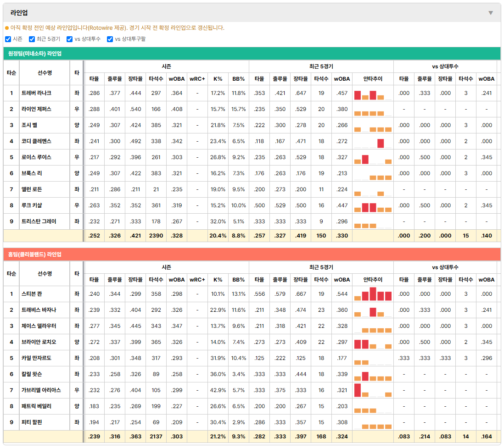Viewport: 504px width, 448px height.
Task: Click the Minnesota wOBA season column header
Action: [x=177, y=79]
